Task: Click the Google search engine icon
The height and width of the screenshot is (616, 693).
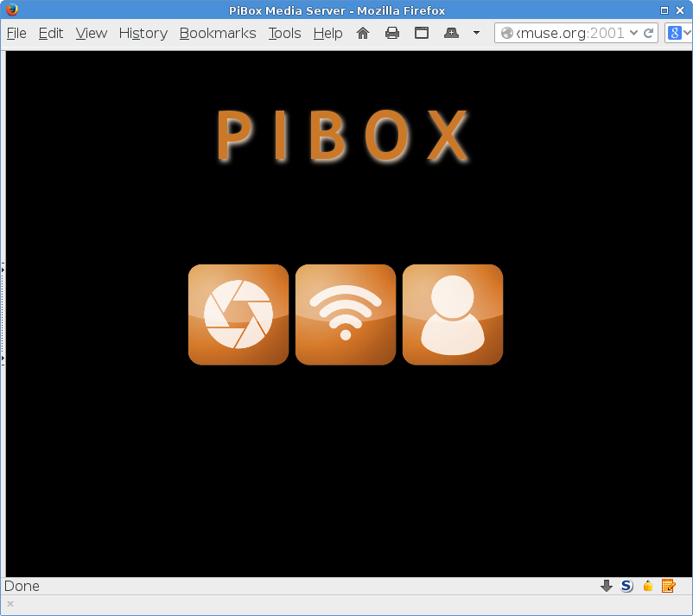Action: 674,33
